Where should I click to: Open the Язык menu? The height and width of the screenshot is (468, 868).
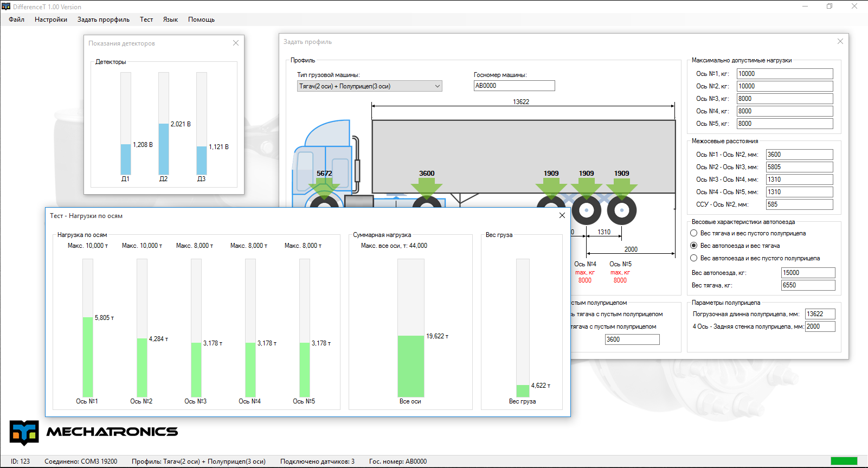[x=170, y=20]
